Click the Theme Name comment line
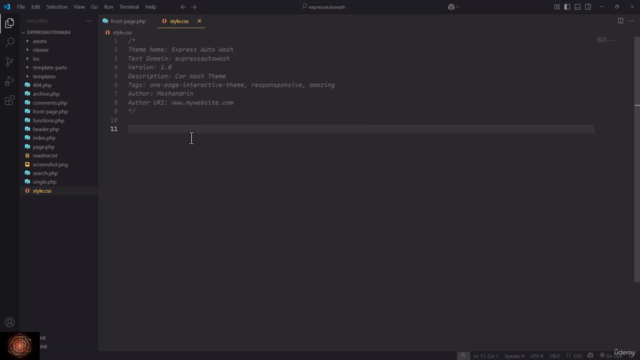The image size is (640, 360). pos(180,50)
